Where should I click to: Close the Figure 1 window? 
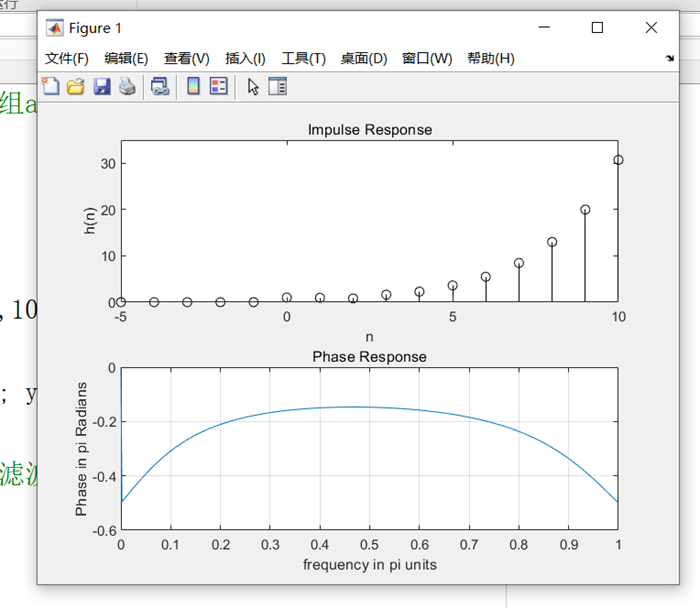(x=651, y=28)
